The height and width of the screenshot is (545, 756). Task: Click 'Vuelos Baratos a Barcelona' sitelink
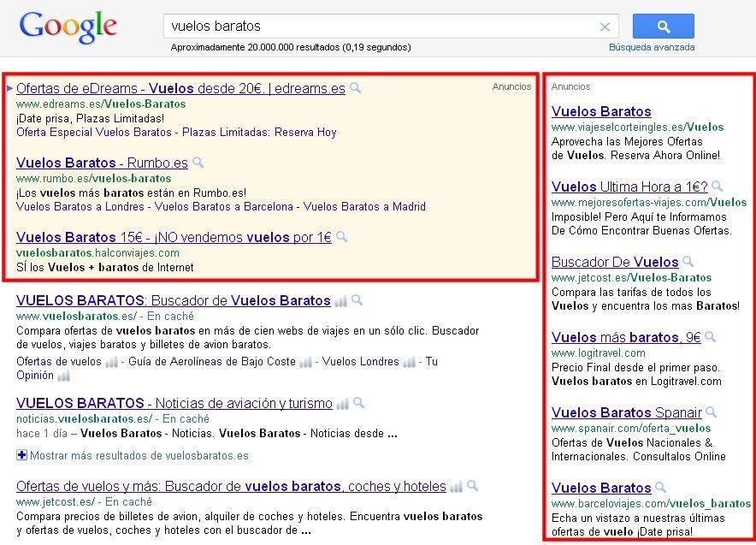(x=224, y=206)
